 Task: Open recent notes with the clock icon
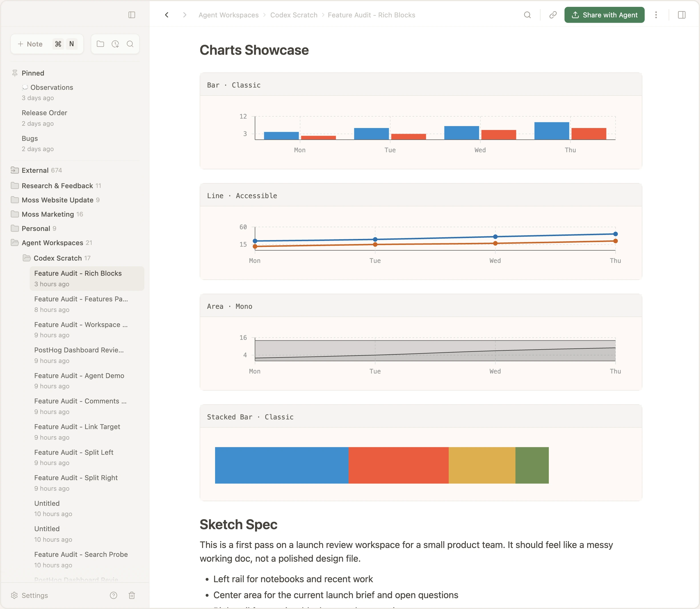pyautogui.click(x=115, y=44)
